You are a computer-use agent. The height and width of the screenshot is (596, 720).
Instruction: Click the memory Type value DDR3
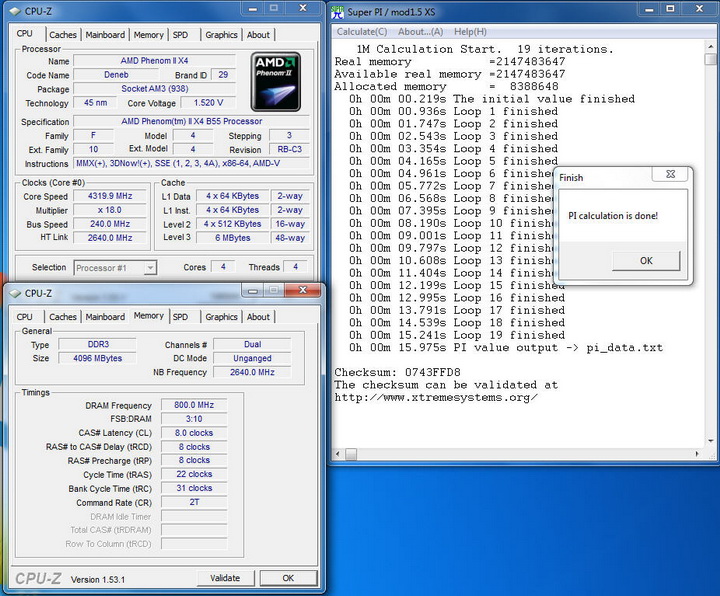tap(97, 344)
